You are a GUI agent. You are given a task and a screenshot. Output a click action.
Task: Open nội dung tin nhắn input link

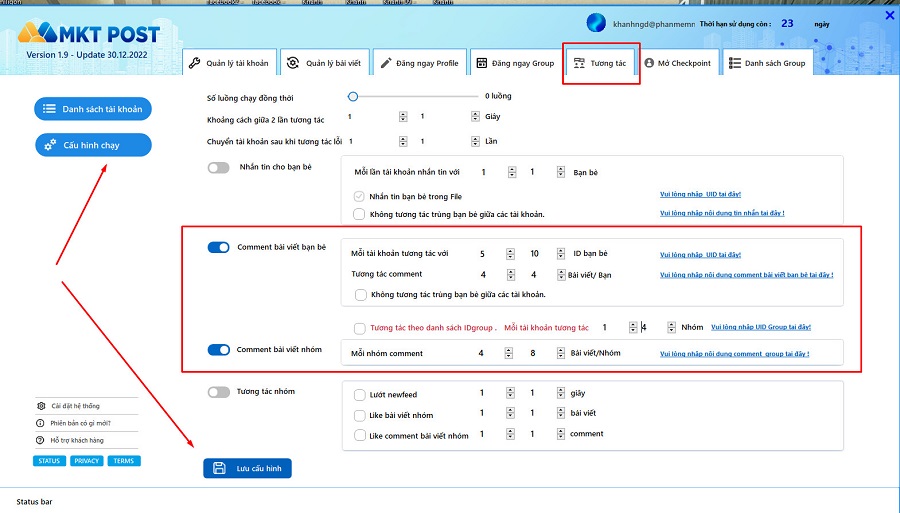[722, 213]
